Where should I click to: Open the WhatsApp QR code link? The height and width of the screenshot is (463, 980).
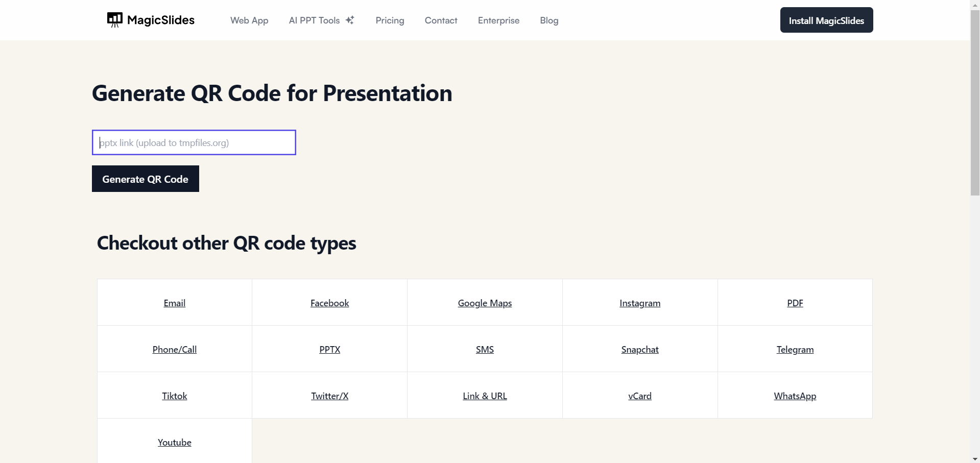click(x=795, y=396)
